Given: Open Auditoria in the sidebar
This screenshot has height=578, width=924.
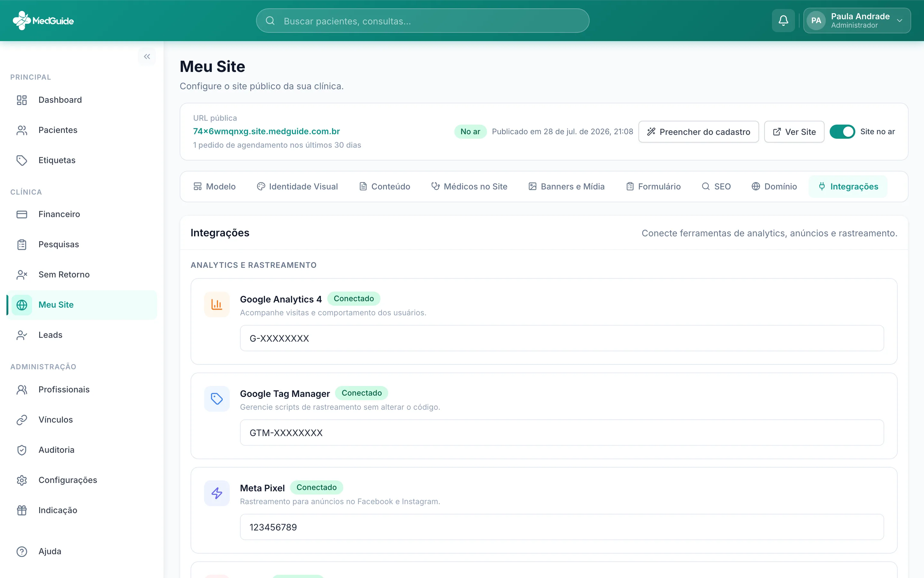Looking at the screenshot, I should coord(82,450).
